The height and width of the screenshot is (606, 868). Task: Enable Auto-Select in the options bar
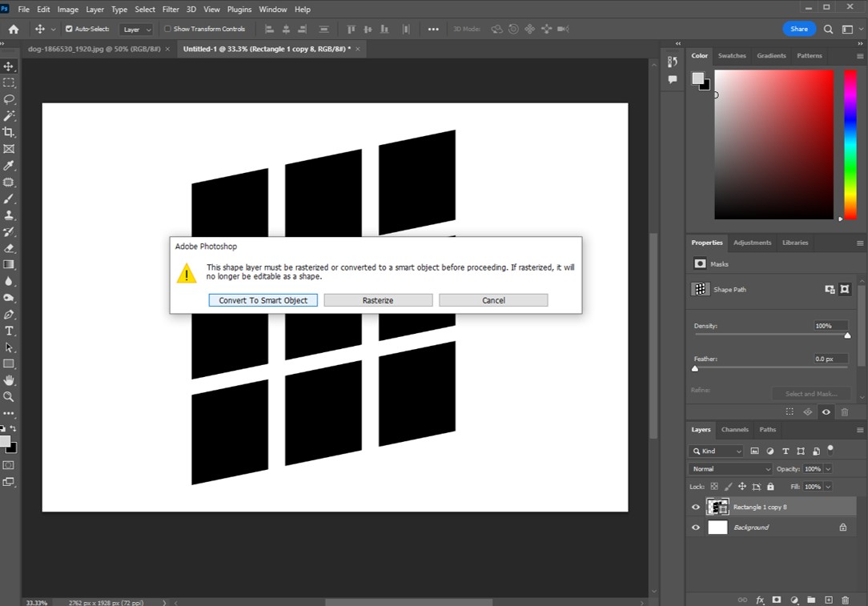[x=70, y=28]
